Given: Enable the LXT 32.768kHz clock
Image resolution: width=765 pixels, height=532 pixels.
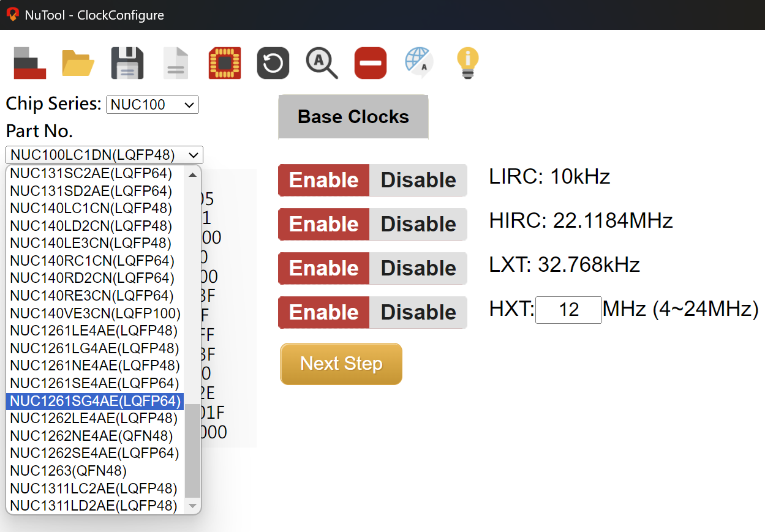Looking at the screenshot, I should click(x=324, y=268).
